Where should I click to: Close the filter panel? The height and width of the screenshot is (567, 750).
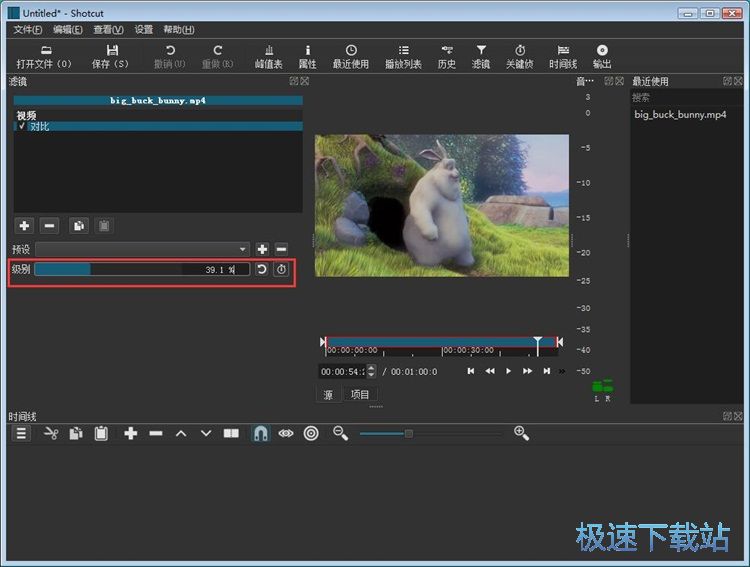coord(305,81)
